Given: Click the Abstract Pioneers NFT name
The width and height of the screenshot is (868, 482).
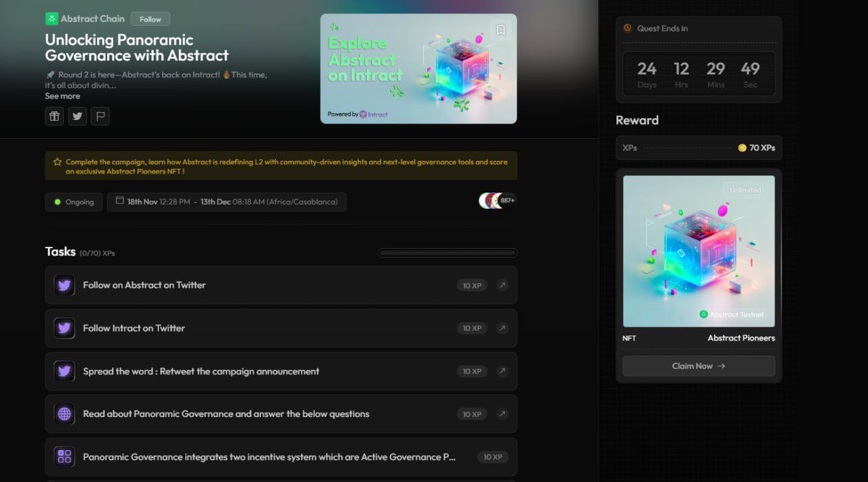Looking at the screenshot, I should click(741, 338).
